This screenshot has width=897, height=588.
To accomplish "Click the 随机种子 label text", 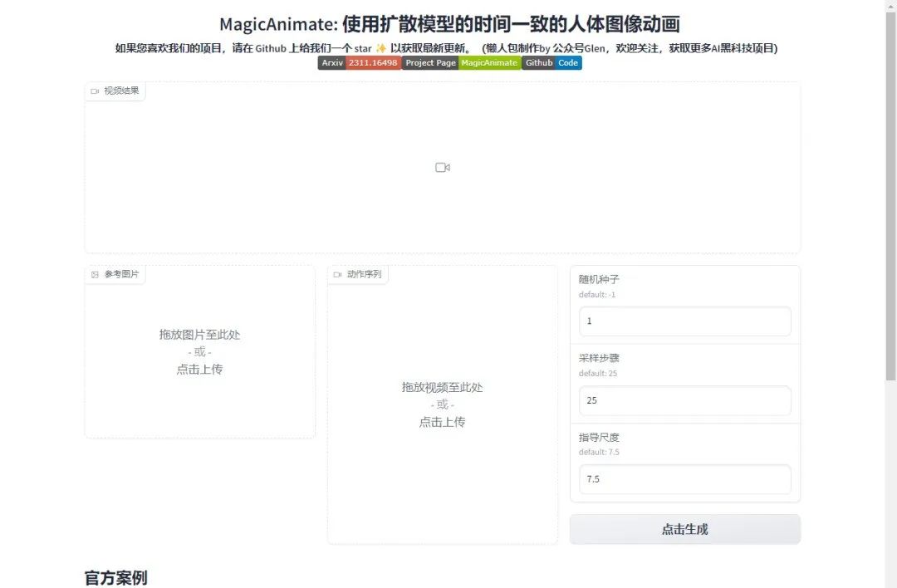I will coord(599,279).
